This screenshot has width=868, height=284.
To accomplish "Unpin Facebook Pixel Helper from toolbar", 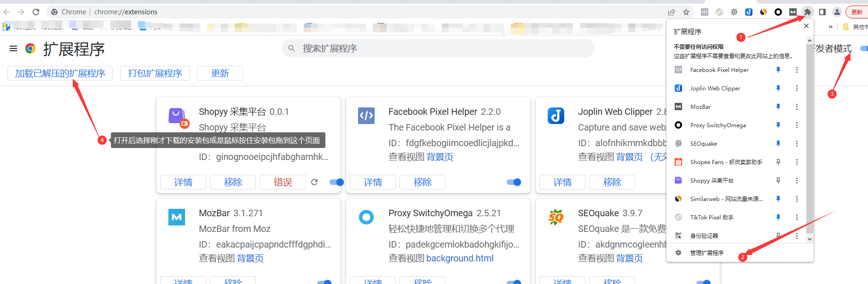I will [778, 70].
